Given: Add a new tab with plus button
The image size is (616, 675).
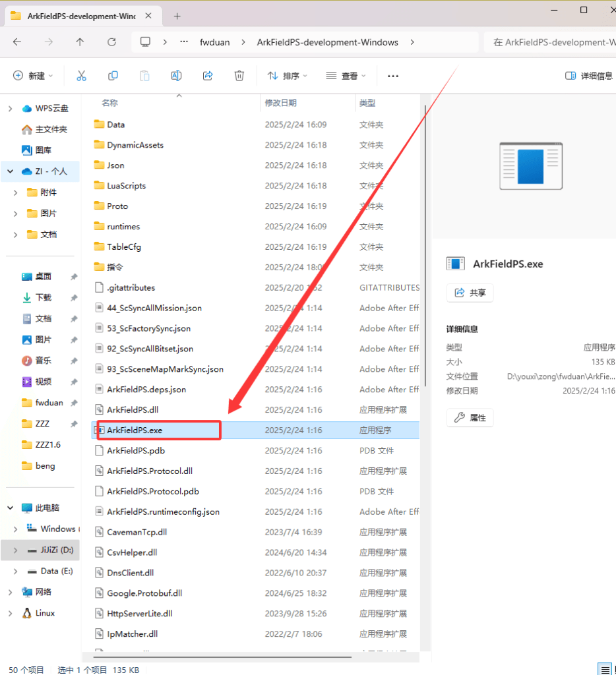Looking at the screenshot, I should pos(177,16).
